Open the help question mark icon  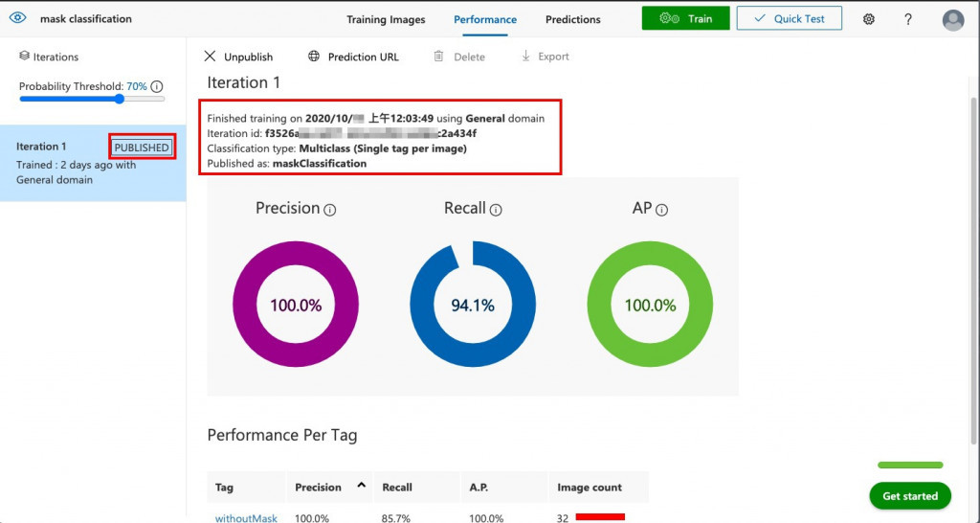coord(908,19)
